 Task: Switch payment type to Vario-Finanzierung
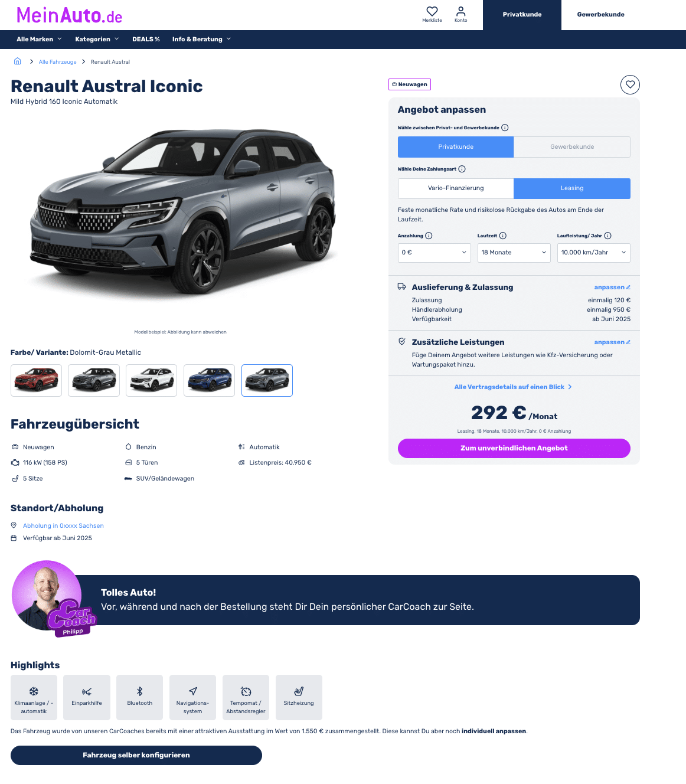tap(456, 188)
